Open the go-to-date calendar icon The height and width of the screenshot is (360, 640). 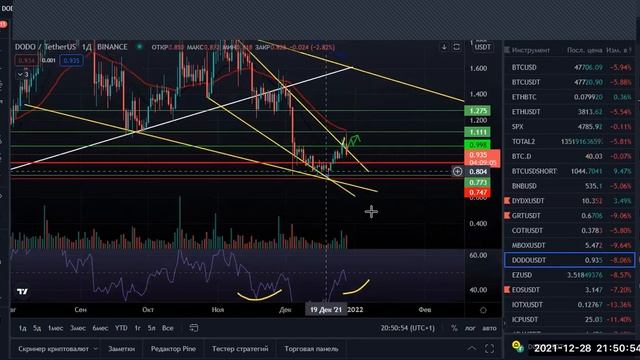click(x=193, y=328)
